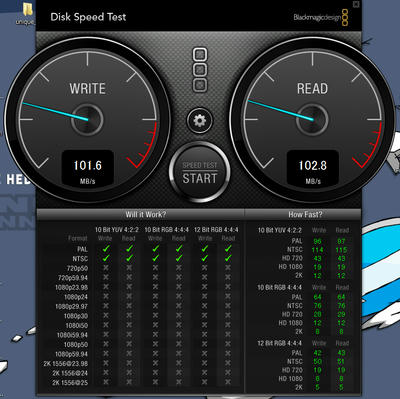Screen dimensions: 400x399
Task: Click '12 Bit RGB 4:4:4' column header in Will it Work
Action: (x=216, y=230)
